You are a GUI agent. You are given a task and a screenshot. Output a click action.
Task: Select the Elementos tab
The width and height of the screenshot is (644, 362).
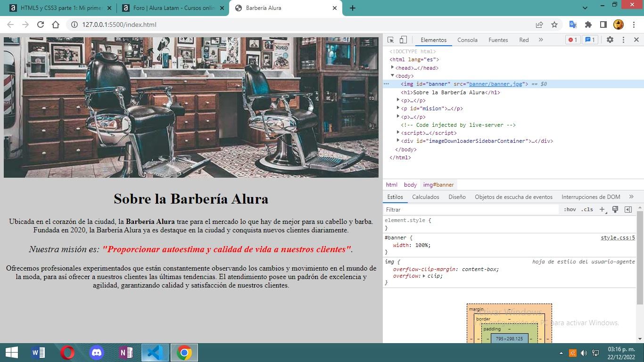click(433, 40)
